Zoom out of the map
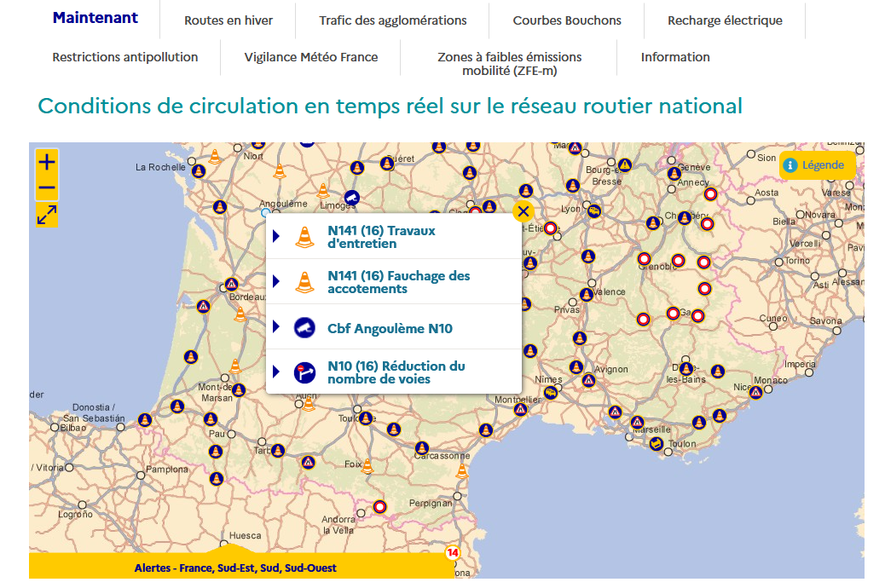885x588 pixels. click(x=47, y=188)
